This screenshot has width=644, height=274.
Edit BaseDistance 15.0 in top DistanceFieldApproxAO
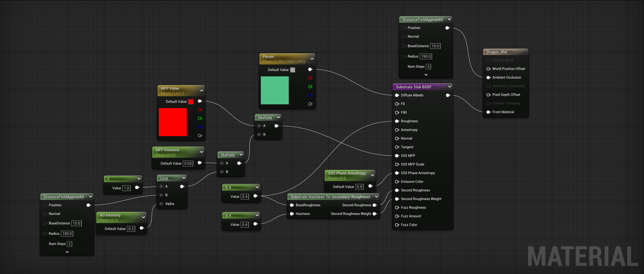(435, 46)
